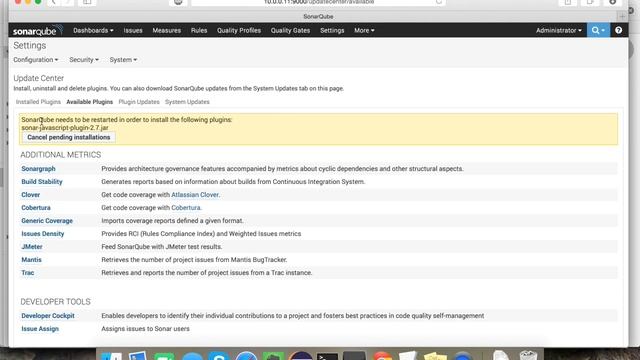The height and width of the screenshot is (360, 640).
Task: Click 'Feed SonarQube with JMeter test results.'
Action: (162, 247)
